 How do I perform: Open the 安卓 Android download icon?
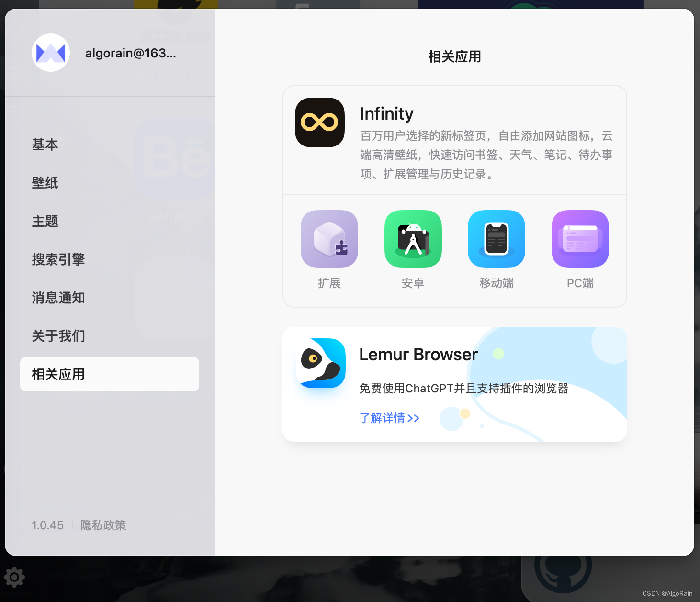(413, 239)
